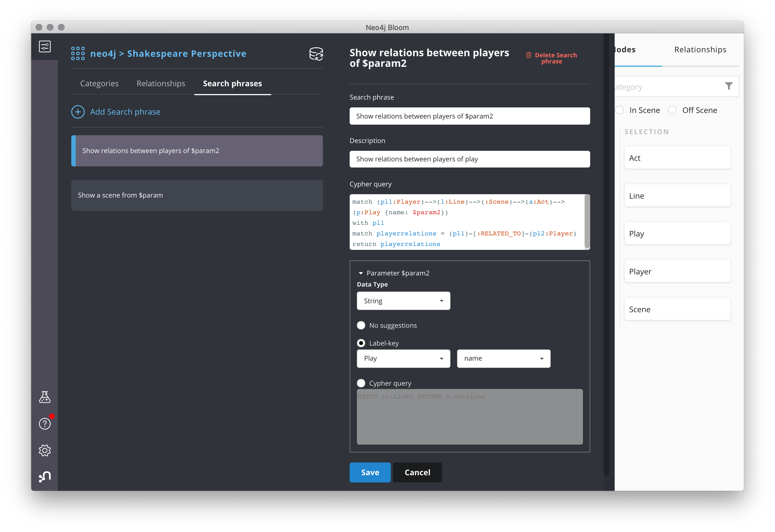This screenshot has width=775, height=532.
Task: Click inside the main Cypher query editor
Action: click(467, 222)
